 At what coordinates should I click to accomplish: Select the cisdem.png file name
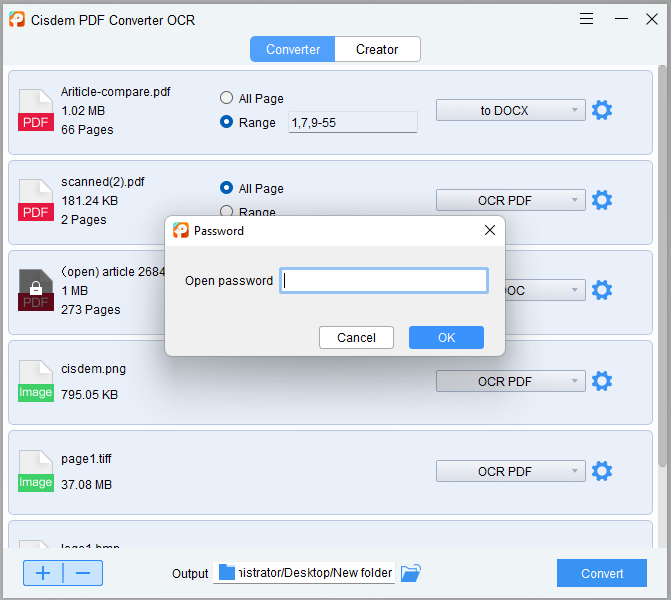click(93, 369)
